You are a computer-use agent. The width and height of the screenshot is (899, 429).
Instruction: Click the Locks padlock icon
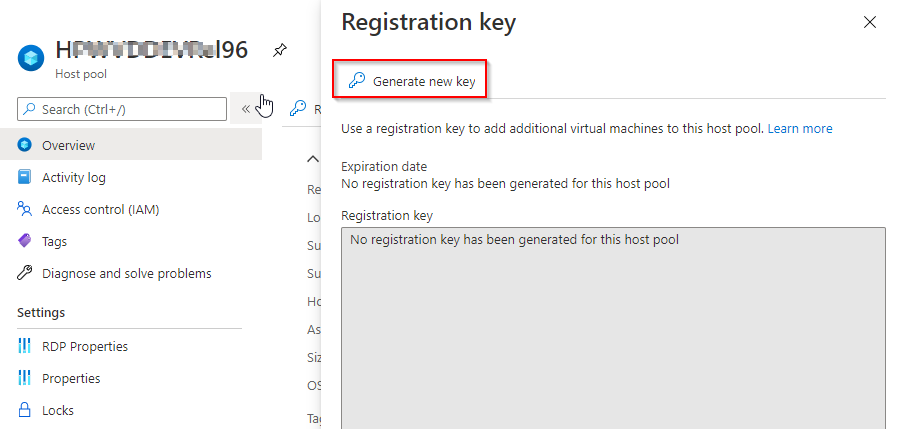(x=25, y=410)
